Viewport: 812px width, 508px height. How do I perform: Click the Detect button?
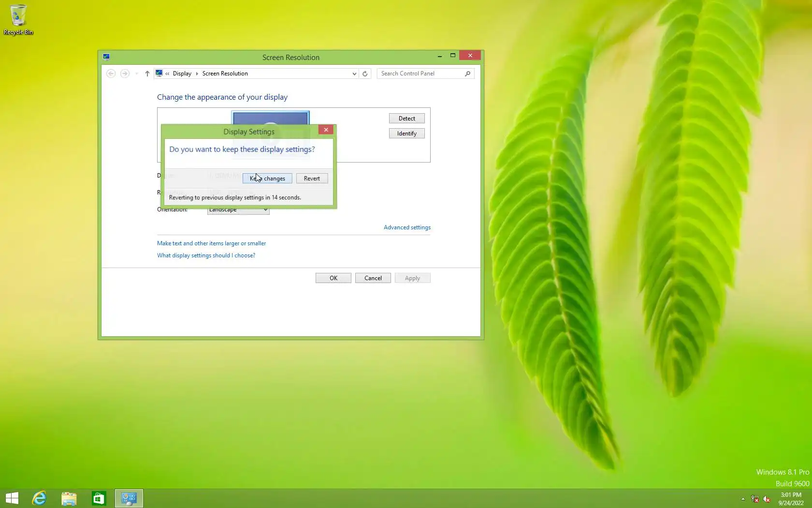point(407,119)
